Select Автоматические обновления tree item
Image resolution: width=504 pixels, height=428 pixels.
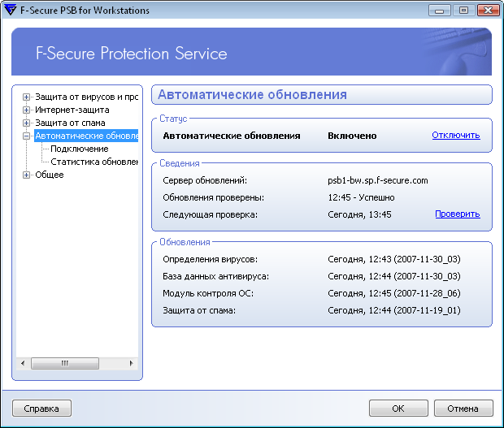(86, 136)
